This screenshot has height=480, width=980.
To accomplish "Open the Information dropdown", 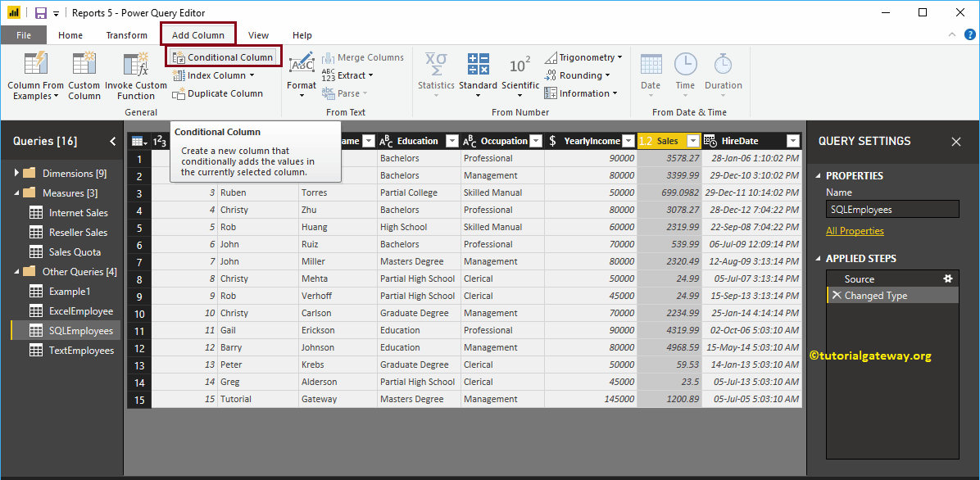I will (581, 93).
